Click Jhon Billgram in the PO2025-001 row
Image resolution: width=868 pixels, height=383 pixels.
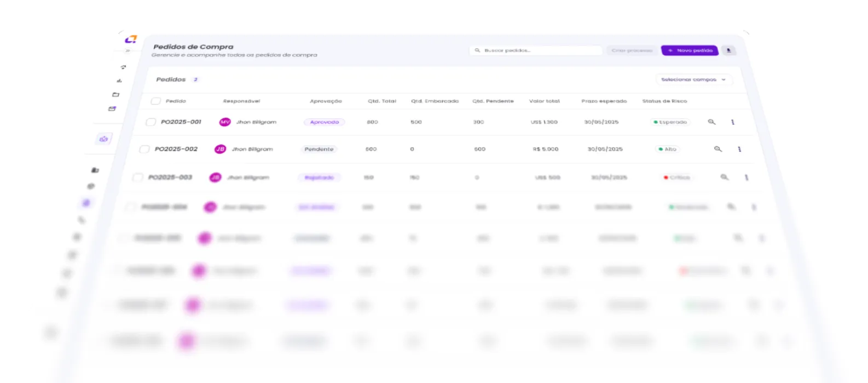point(256,122)
